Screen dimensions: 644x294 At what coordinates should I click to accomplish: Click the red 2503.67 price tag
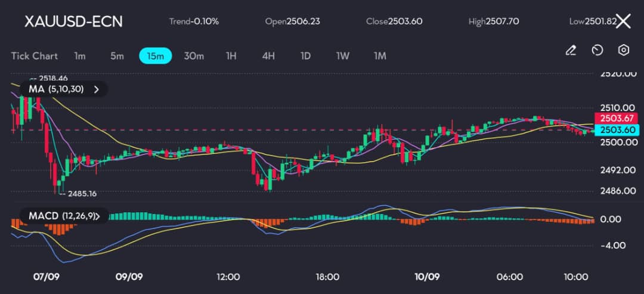pos(617,119)
